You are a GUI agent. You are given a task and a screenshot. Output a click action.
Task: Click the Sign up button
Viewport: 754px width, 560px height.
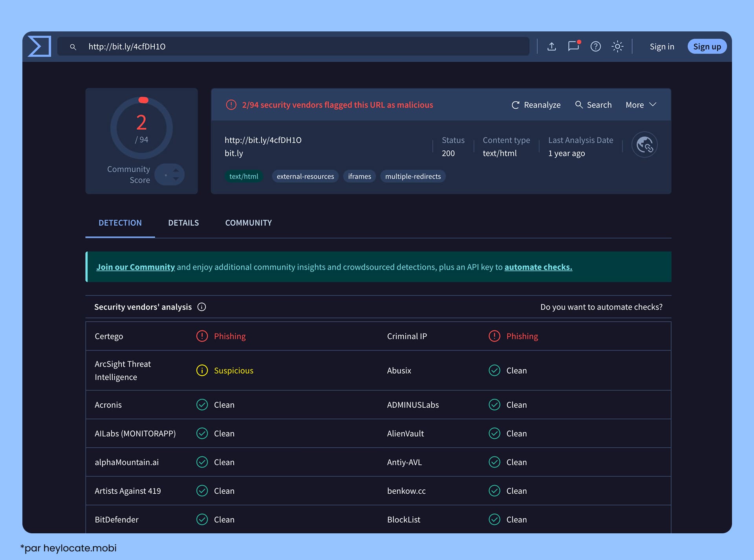point(707,46)
